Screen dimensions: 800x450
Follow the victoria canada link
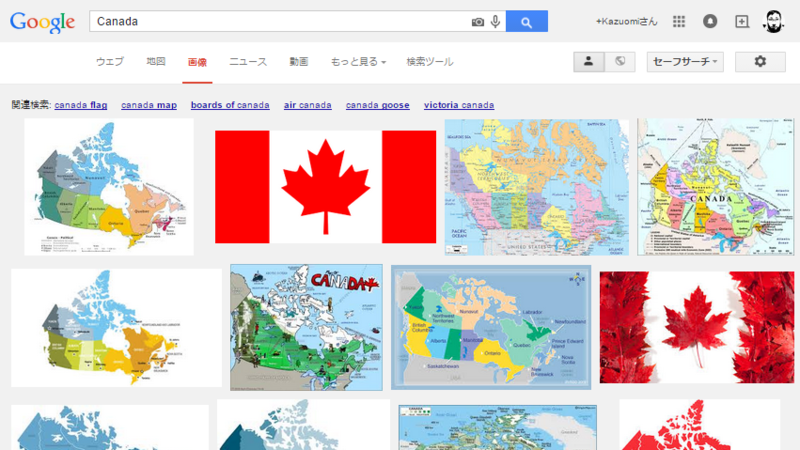(x=459, y=105)
